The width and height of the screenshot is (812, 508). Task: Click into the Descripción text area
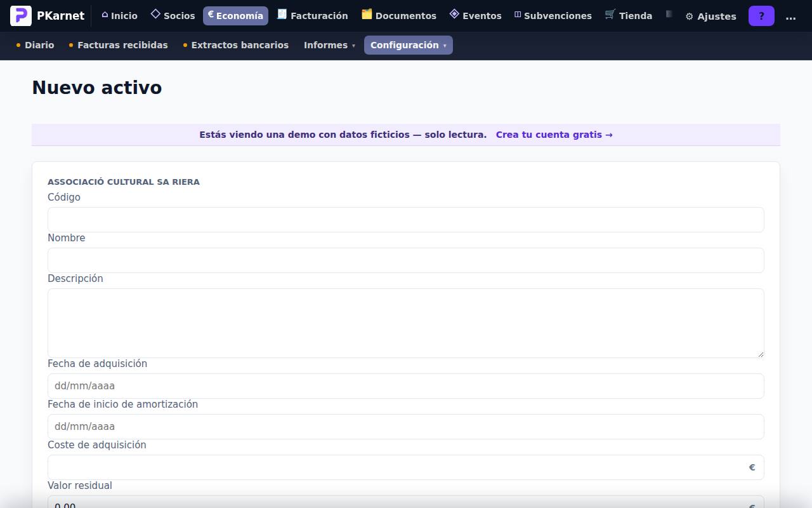coord(406,323)
